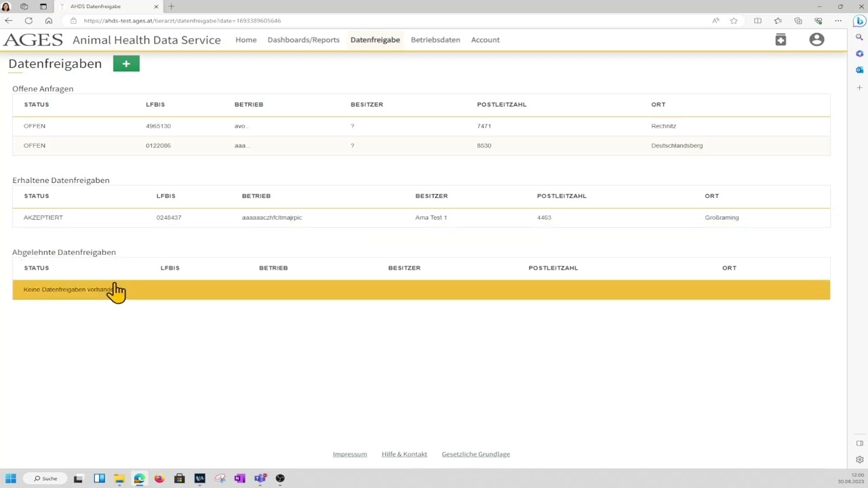This screenshot has width=868, height=488.
Task: Open the browser profile picture
Action: click(6, 7)
